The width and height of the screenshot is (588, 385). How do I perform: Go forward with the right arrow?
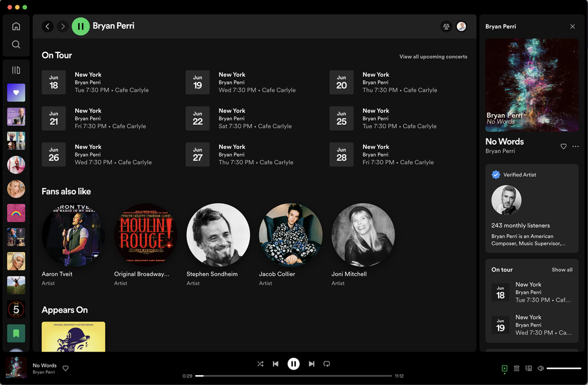(x=63, y=26)
